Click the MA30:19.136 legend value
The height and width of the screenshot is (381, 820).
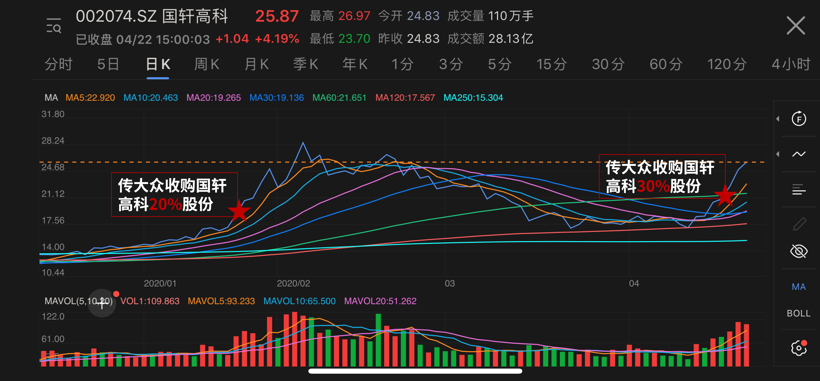277,97
